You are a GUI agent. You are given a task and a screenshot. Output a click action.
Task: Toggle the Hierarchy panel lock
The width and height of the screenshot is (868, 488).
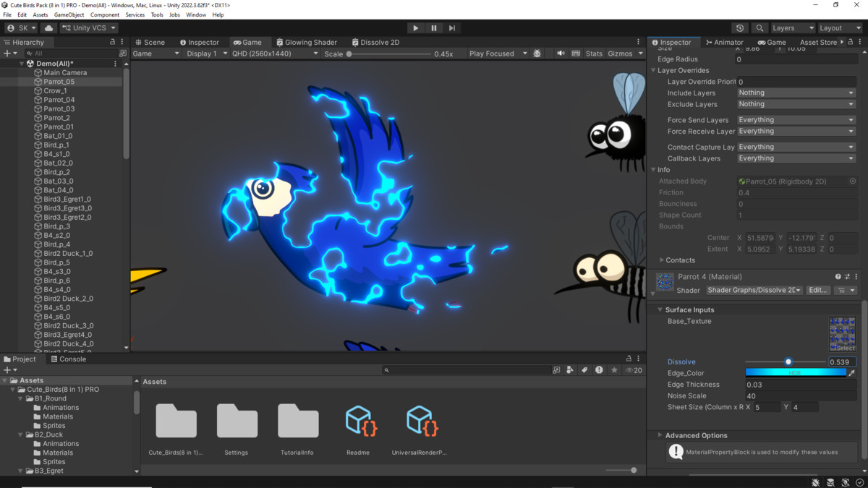click(112, 43)
